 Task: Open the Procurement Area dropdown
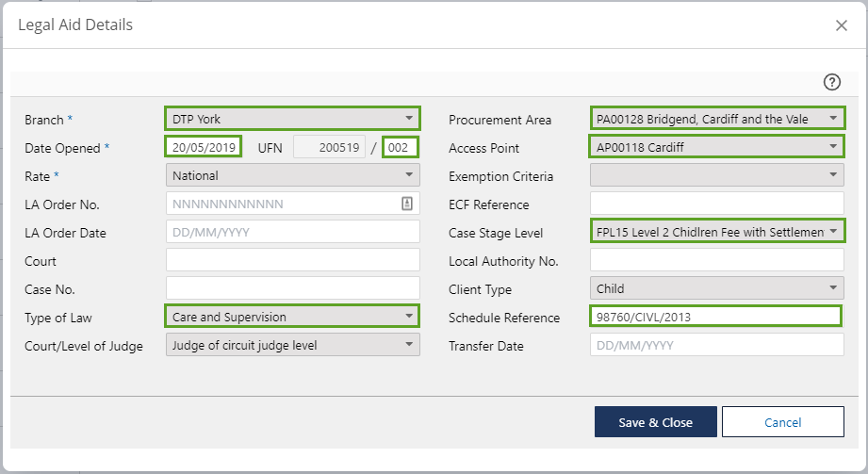[x=716, y=119]
